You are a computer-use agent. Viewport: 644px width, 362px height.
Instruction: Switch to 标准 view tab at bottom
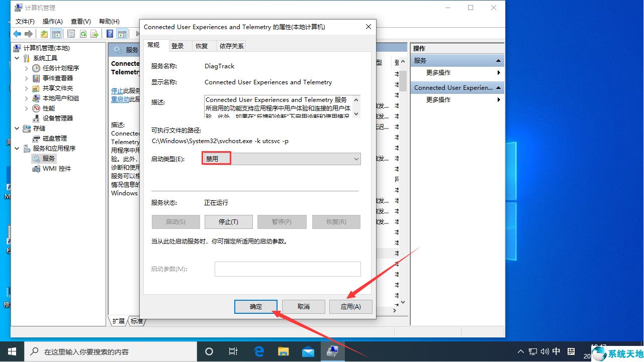136,321
